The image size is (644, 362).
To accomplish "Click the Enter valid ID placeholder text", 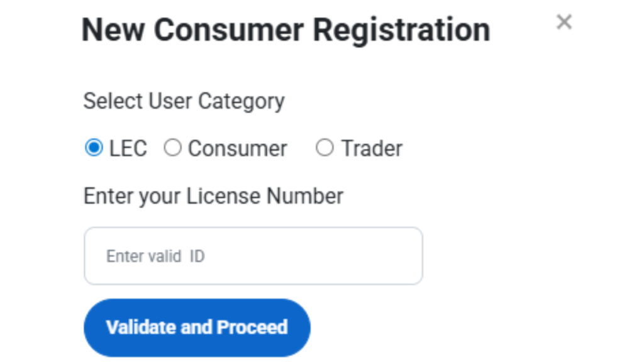I will tap(155, 256).
